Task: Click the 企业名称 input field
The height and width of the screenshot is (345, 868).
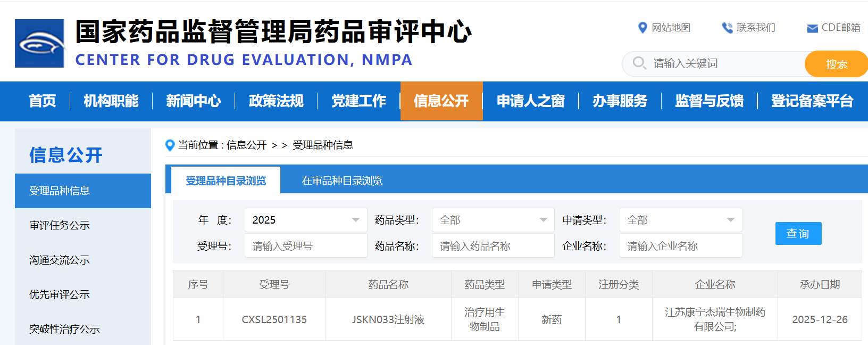Action: pos(680,246)
